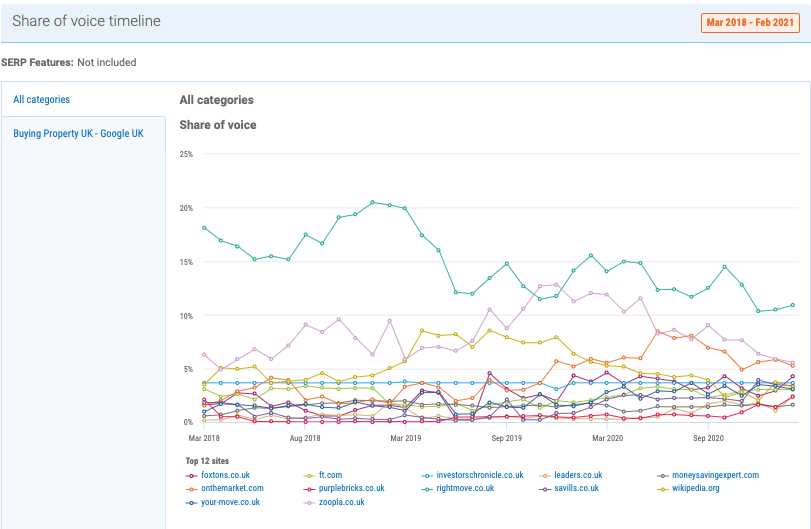Click rightmove last data point at chart end
The image size is (811, 529).
pos(792,305)
